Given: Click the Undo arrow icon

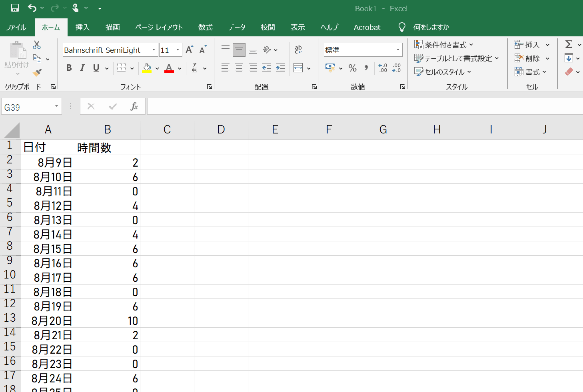Looking at the screenshot, I should 32,8.
